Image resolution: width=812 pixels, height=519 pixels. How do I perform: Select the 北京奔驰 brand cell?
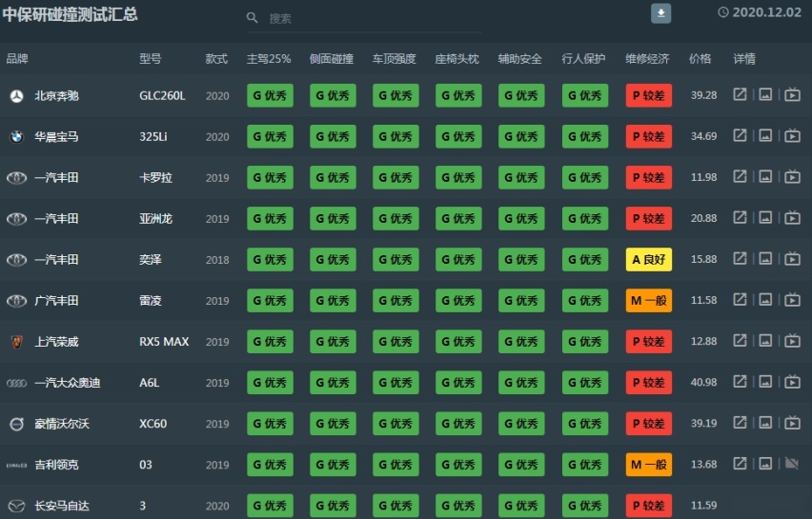point(56,96)
